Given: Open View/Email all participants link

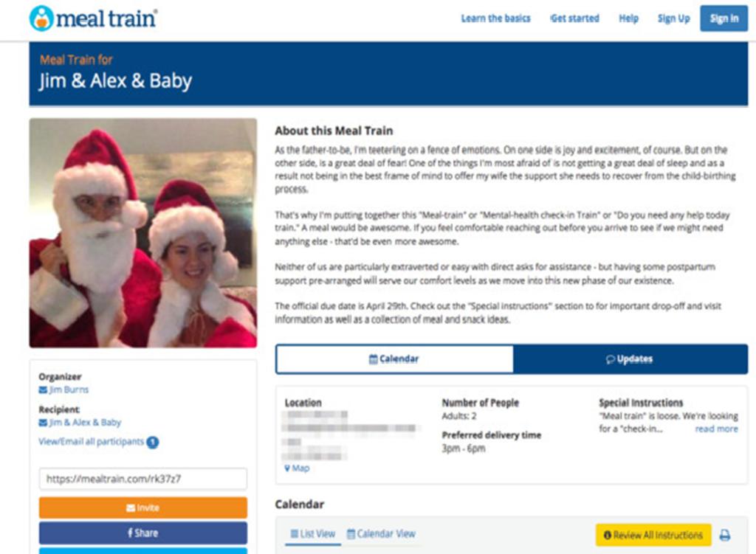Looking at the screenshot, I should point(91,442).
